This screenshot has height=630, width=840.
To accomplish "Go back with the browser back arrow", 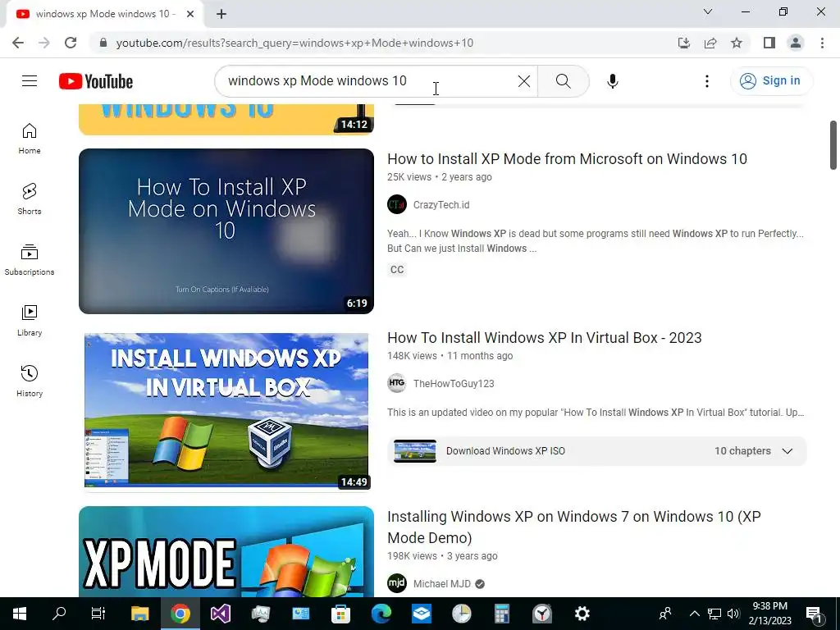I will click(18, 43).
